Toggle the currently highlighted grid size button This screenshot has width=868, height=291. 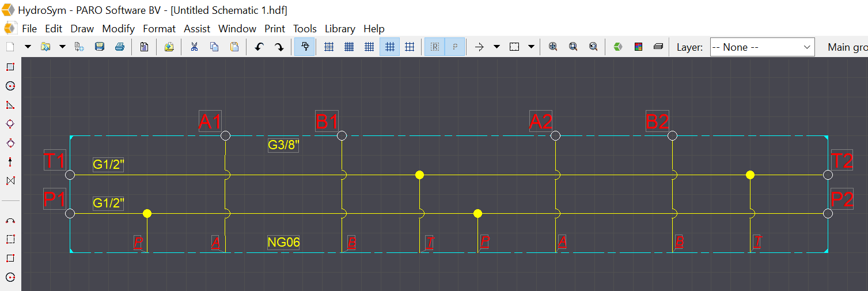point(389,47)
